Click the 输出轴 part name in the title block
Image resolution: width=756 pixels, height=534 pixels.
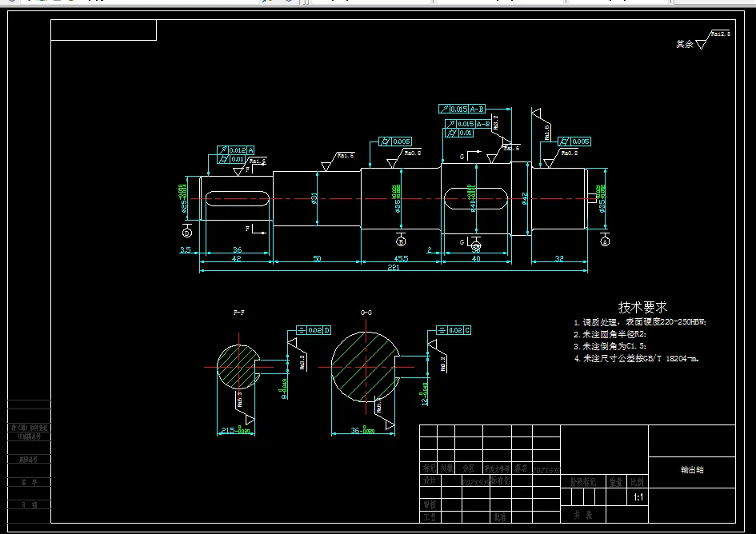tap(692, 470)
